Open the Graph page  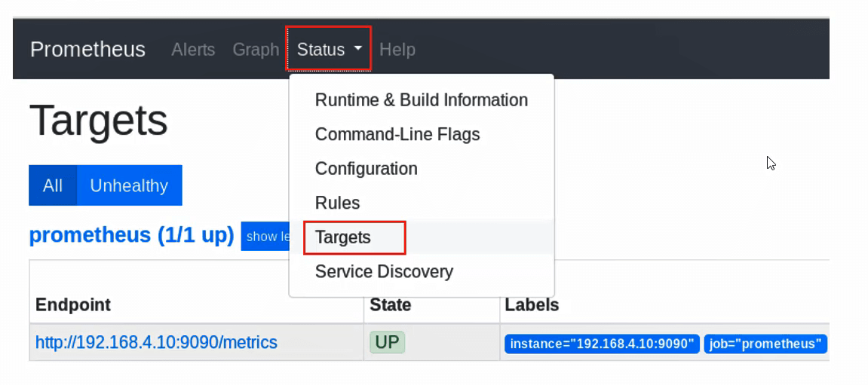(x=256, y=49)
